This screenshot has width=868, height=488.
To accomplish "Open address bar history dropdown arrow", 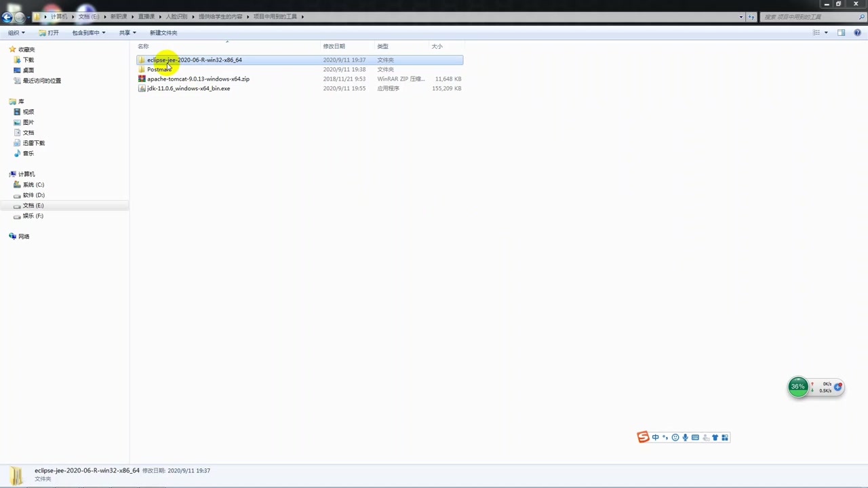I will click(x=741, y=17).
